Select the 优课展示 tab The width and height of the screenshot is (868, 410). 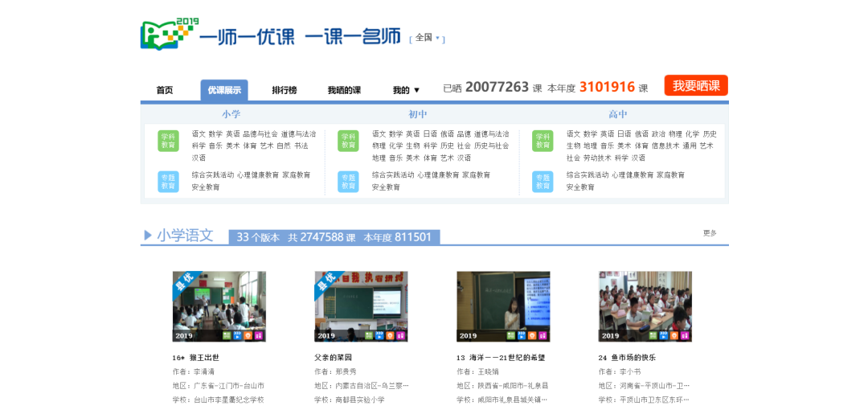224,90
